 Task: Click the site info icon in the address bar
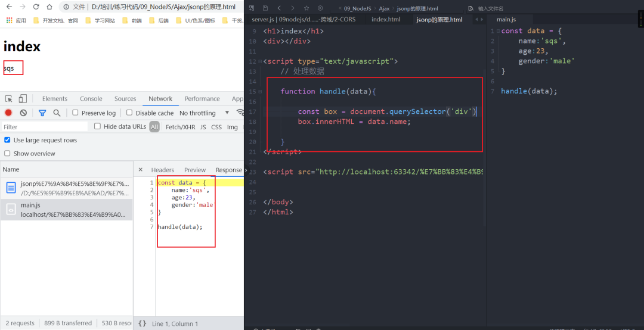click(66, 7)
